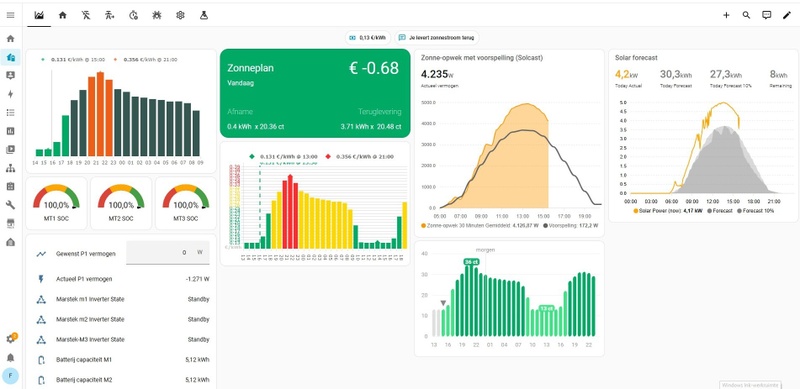Click the Je levert zonnestroom terug chip

point(437,38)
